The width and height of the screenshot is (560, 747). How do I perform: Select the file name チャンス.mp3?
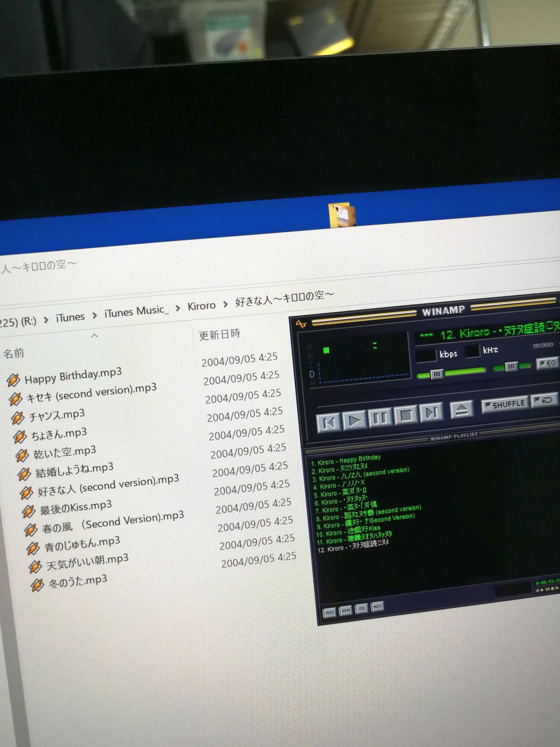point(57,415)
